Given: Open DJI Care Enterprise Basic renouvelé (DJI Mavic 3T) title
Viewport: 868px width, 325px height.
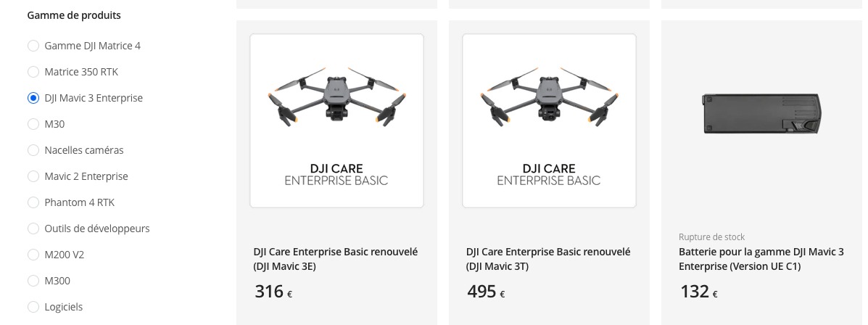Looking at the screenshot, I should 548,259.
